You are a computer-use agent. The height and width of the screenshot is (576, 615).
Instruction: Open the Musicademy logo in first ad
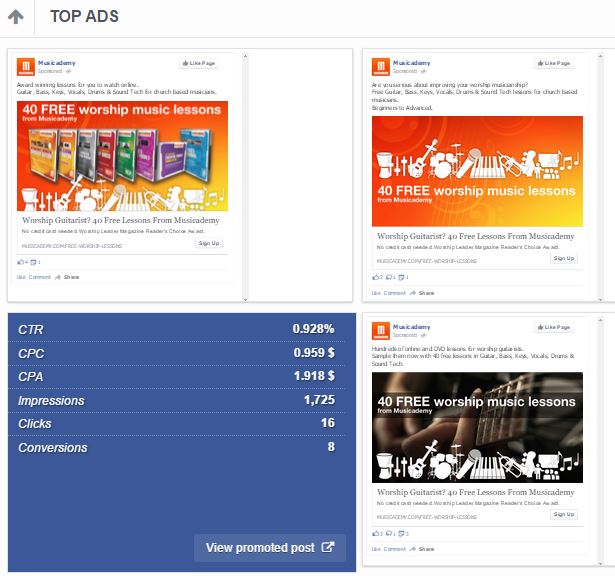[x=26, y=67]
